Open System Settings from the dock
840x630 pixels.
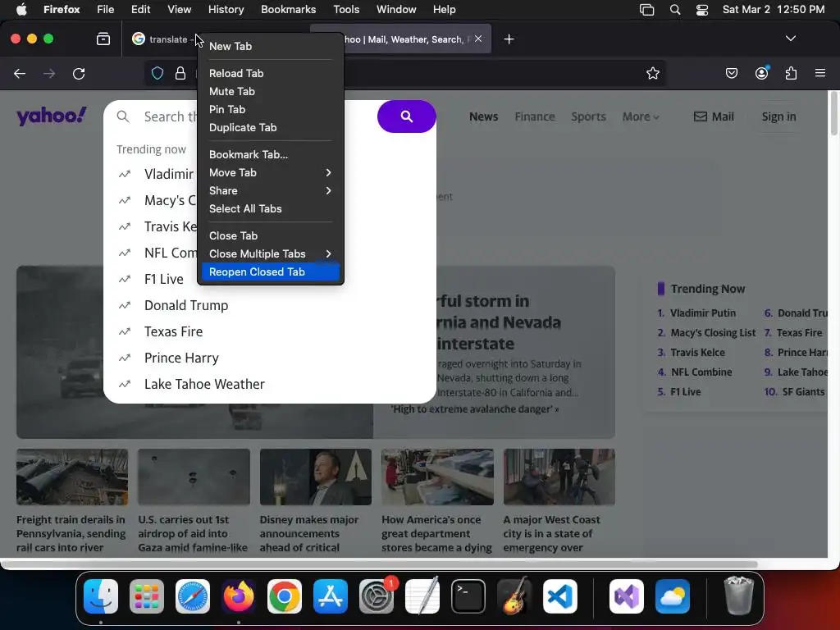click(377, 596)
